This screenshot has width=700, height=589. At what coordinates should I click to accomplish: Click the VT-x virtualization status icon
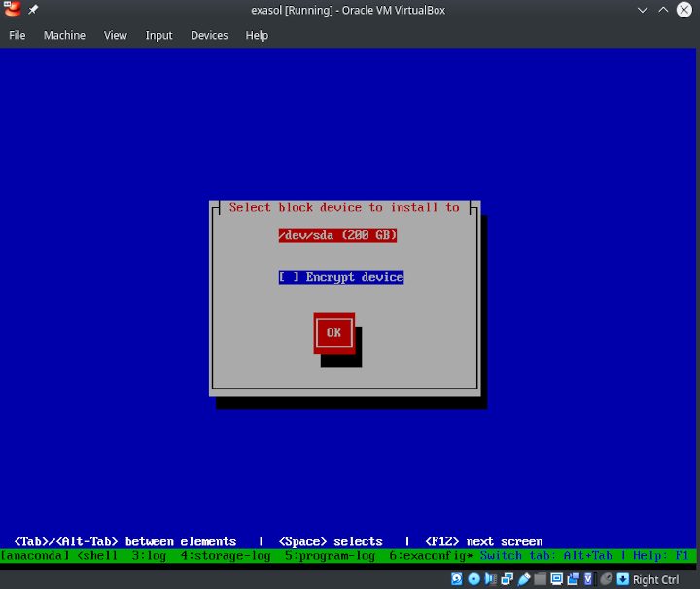coord(589,579)
